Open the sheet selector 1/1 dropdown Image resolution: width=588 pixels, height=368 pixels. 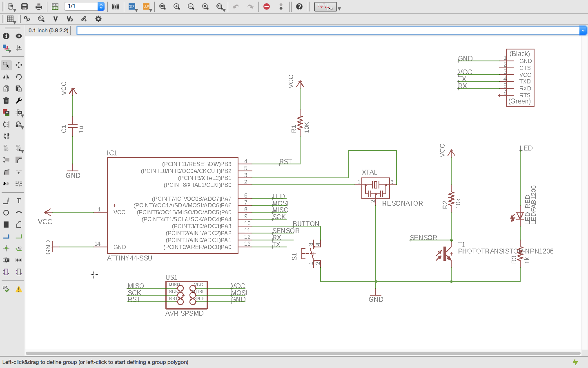coord(101,7)
